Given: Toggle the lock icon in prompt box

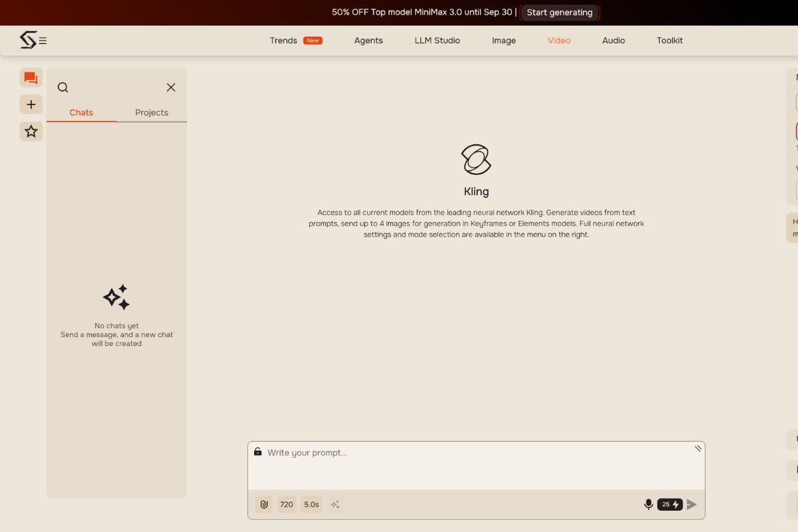Looking at the screenshot, I should coord(258,452).
